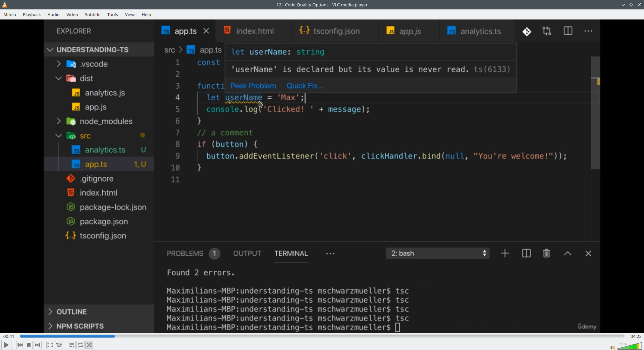Expand the .vscode folder
Screen dimensions: 644x350
pos(59,64)
